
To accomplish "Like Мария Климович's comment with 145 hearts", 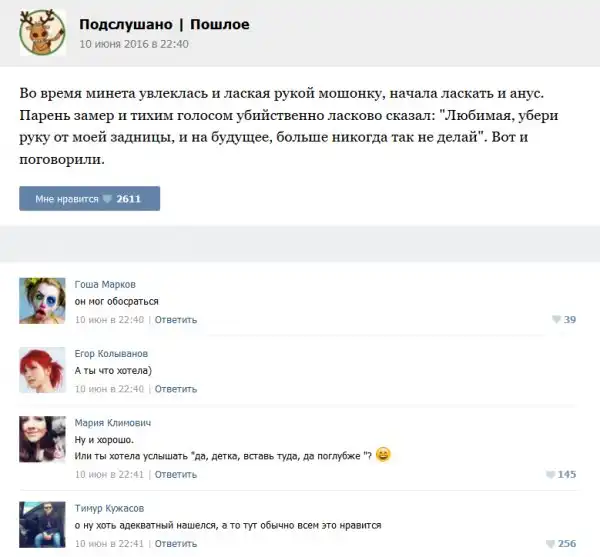I will click(550, 474).
